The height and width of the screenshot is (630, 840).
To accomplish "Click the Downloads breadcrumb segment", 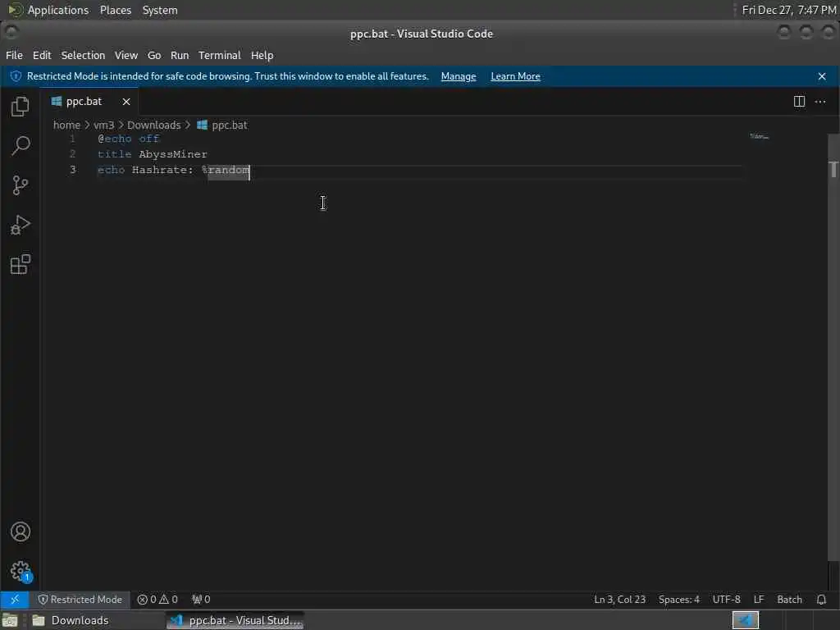I will 153,125.
